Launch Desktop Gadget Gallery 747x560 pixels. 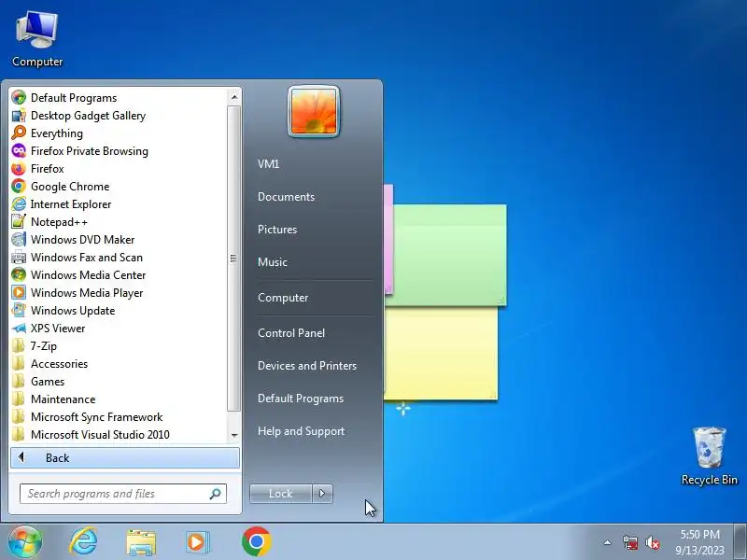[119, 115]
